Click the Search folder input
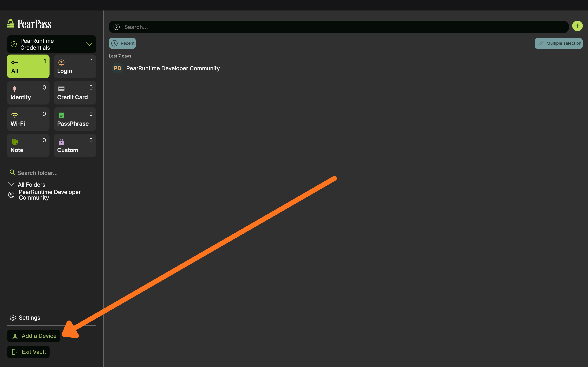Image resolution: width=588 pixels, height=367 pixels. [49, 173]
